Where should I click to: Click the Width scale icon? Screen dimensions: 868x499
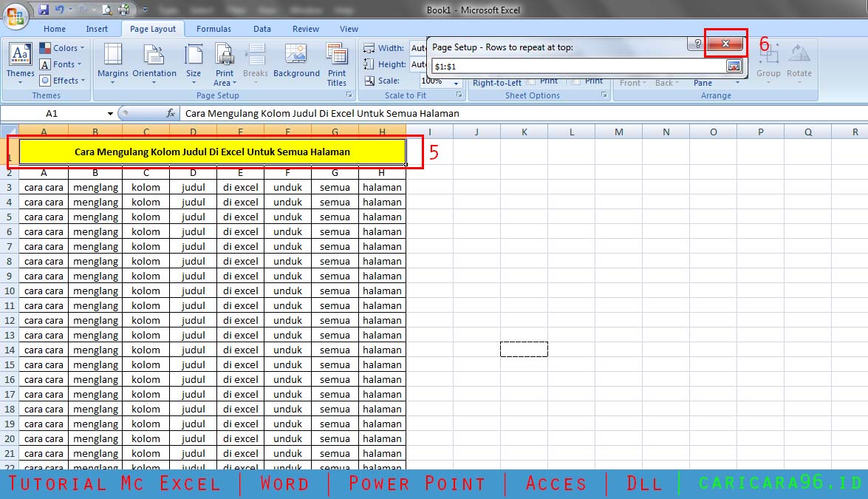click(369, 48)
